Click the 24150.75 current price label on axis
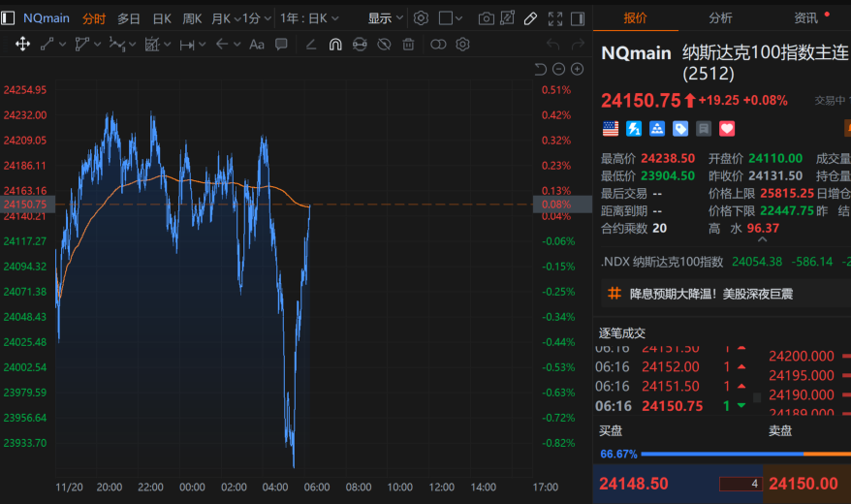The image size is (851, 504). pyautogui.click(x=27, y=205)
